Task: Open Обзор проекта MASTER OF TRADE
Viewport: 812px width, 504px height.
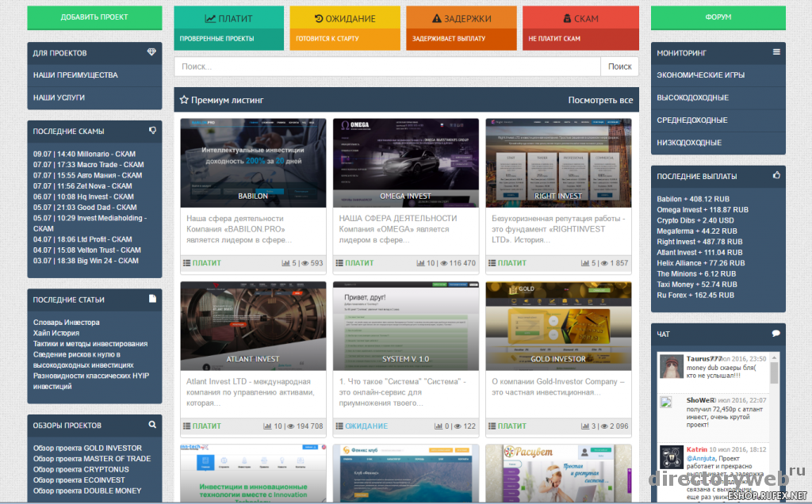Action: coord(92,459)
